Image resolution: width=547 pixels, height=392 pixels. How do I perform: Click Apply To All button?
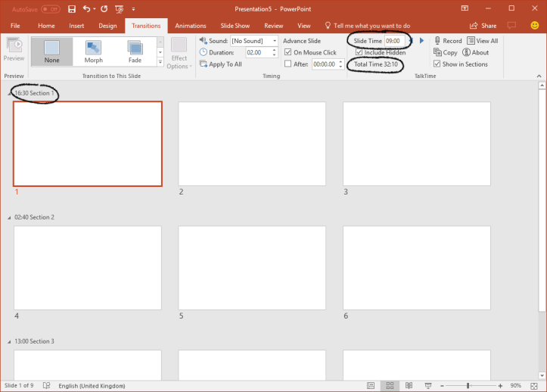(x=220, y=64)
